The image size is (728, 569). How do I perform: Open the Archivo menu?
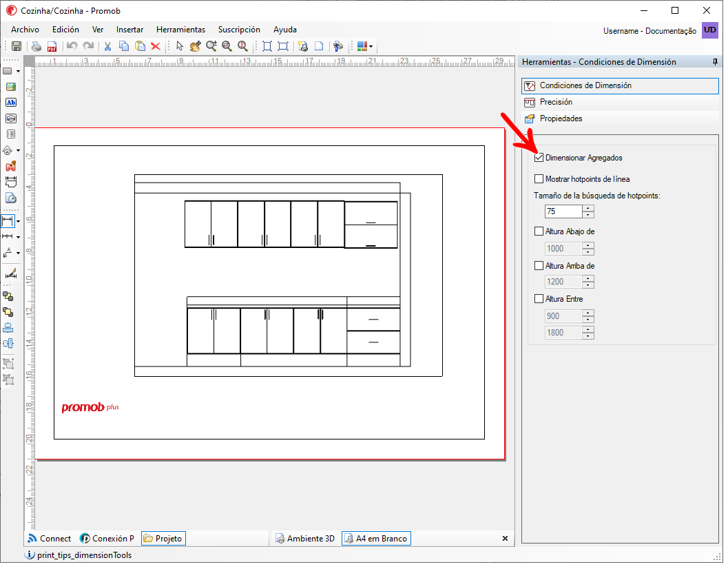coord(25,30)
